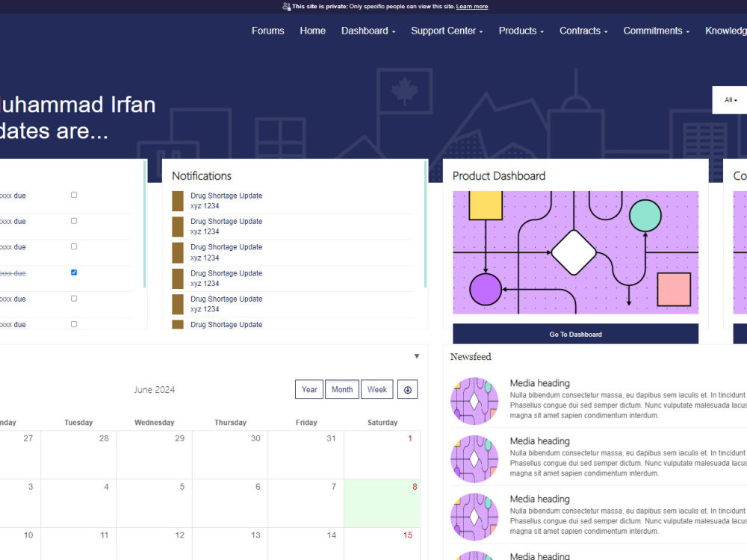Select Thursday 13 calendar cell
Image resolution: width=747 pixels, height=560 pixels.
coord(230,544)
